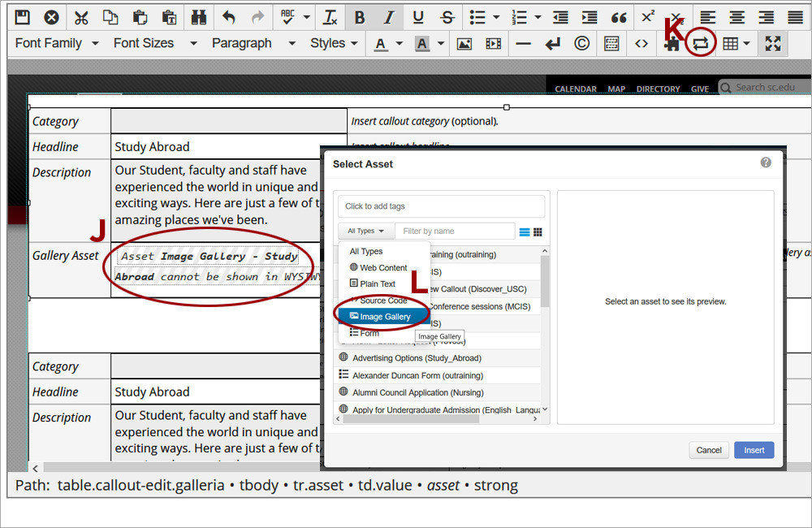This screenshot has width=812, height=528.
Task: Insert special character copyright icon
Action: tap(582, 44)
